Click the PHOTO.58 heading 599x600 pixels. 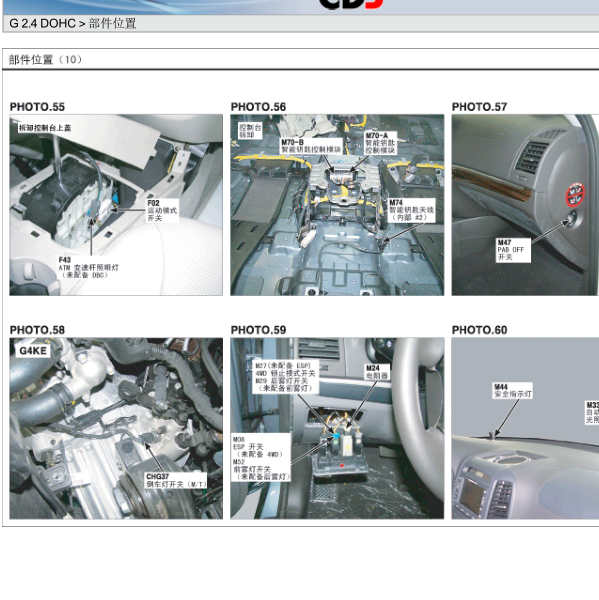tap(37, 330)
